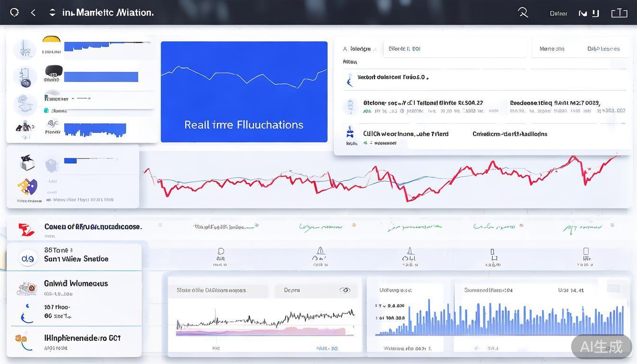Click the yellow dome icon in left panel
637x364 pixels.
(51, 41)
